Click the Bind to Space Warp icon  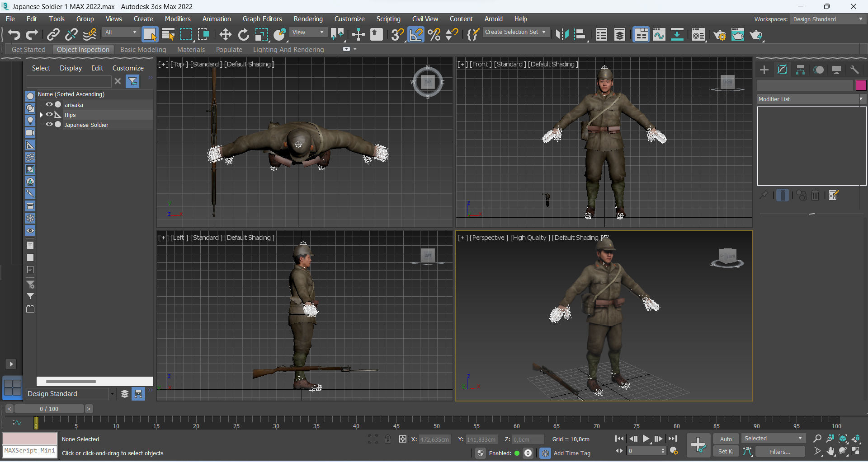click(x=90, y=34)
